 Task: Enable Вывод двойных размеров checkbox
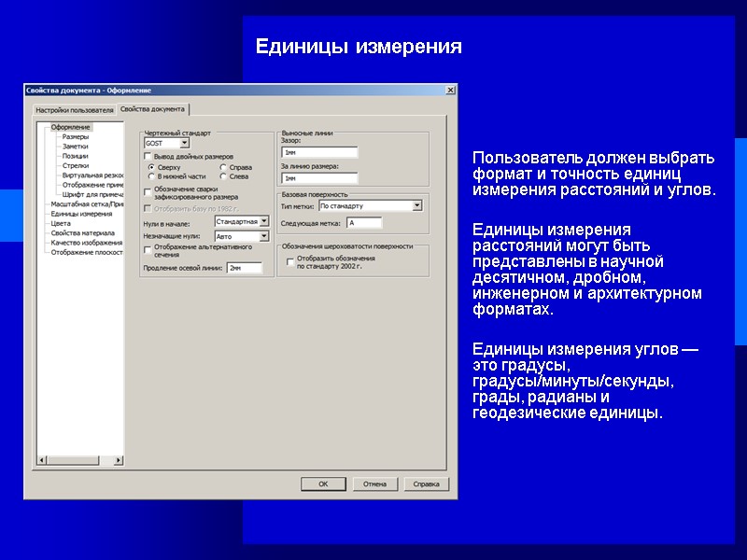[x=146, y=157]
